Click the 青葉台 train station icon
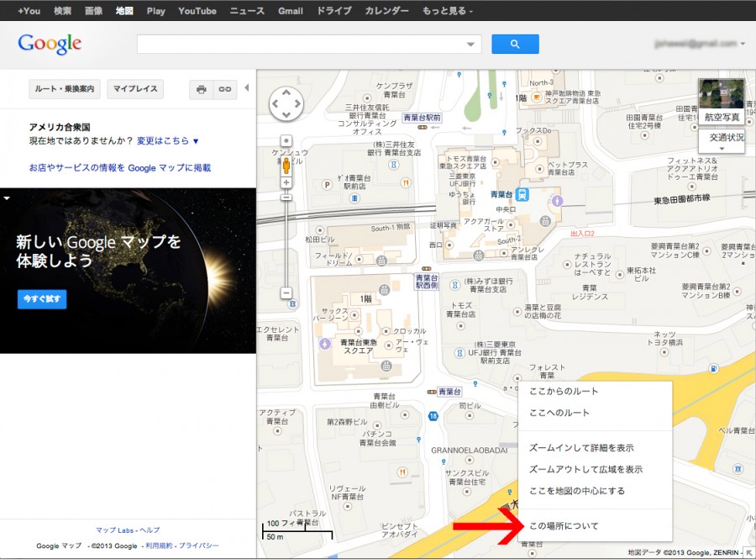Screen dimensions: 756x559 point(522,194)
